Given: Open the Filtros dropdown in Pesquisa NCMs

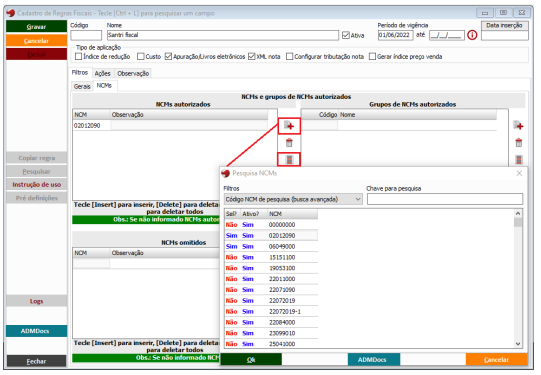Looking at the screenshot, I should pyautogui.click(x=293, y=199).
